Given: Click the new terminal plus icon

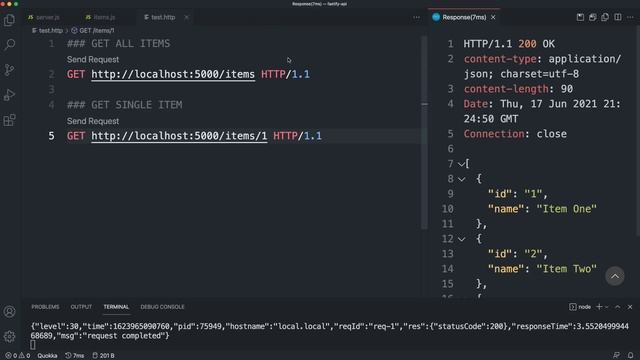Looking at the screenshot, I should coord(599,307).
